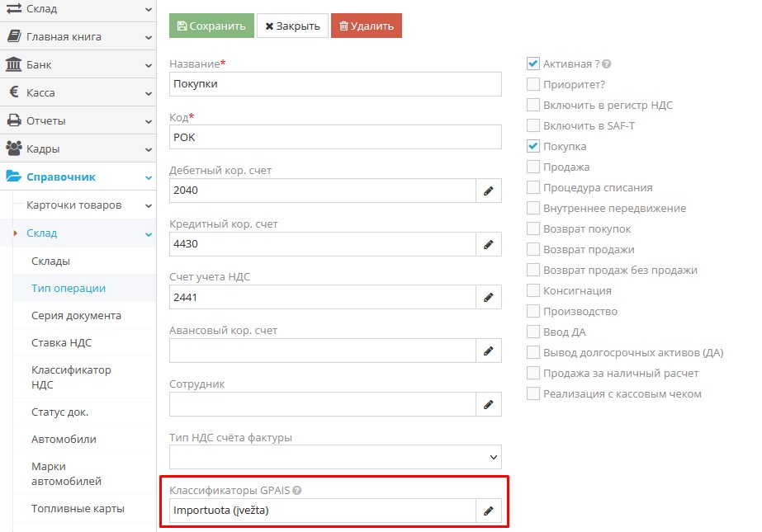This screenshot has height=532, width=762.
Task: Open Ставка НДС in sidebar
Action: [61, 343]
